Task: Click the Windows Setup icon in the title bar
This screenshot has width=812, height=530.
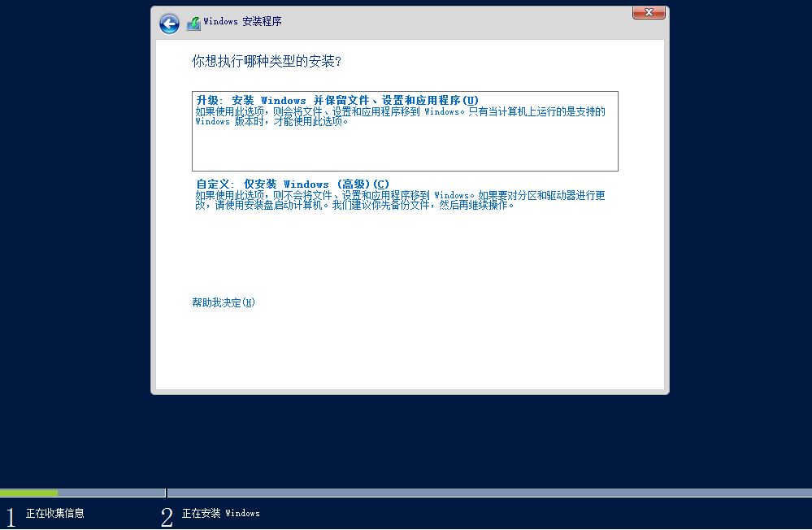Action: click(193, 24)
